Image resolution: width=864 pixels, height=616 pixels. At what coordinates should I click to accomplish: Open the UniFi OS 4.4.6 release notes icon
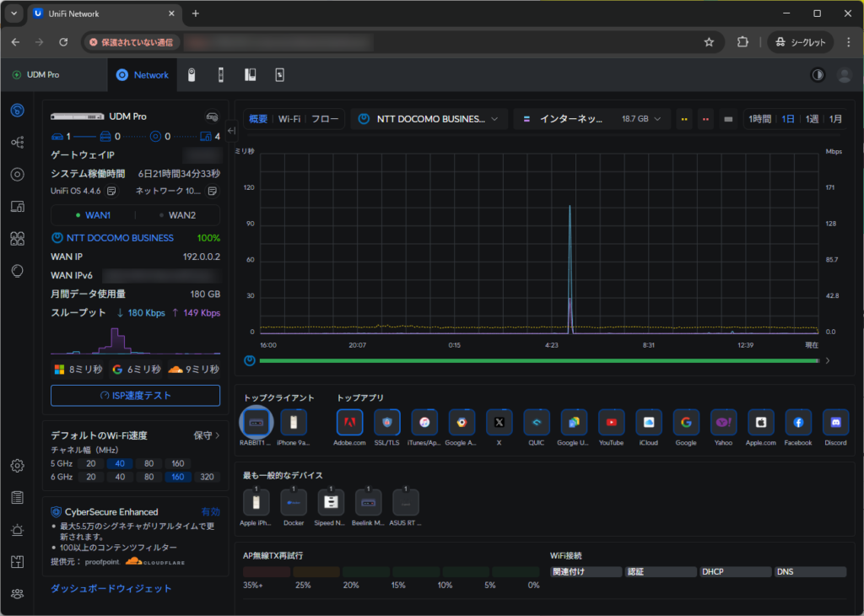[111, 191]
